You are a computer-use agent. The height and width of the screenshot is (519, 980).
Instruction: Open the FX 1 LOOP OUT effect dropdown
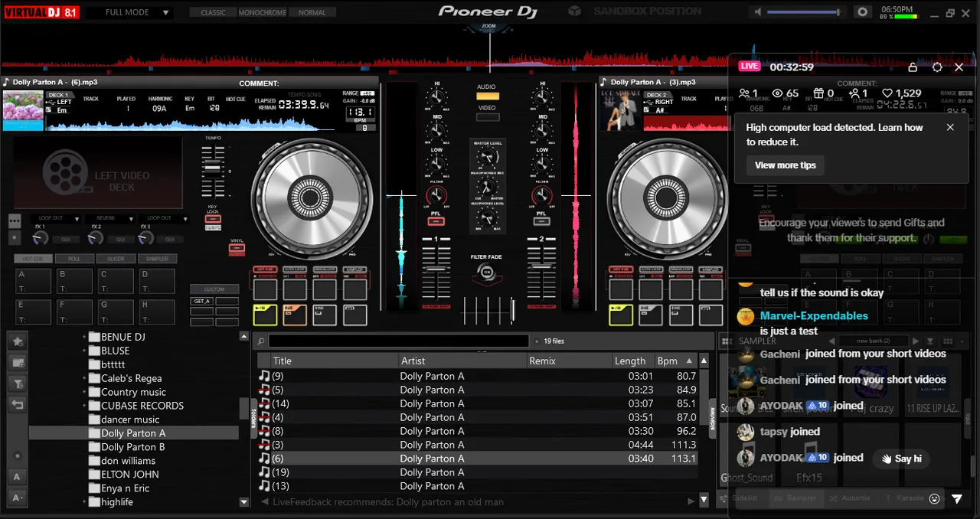pyautogui.click(x=56, y=218)
